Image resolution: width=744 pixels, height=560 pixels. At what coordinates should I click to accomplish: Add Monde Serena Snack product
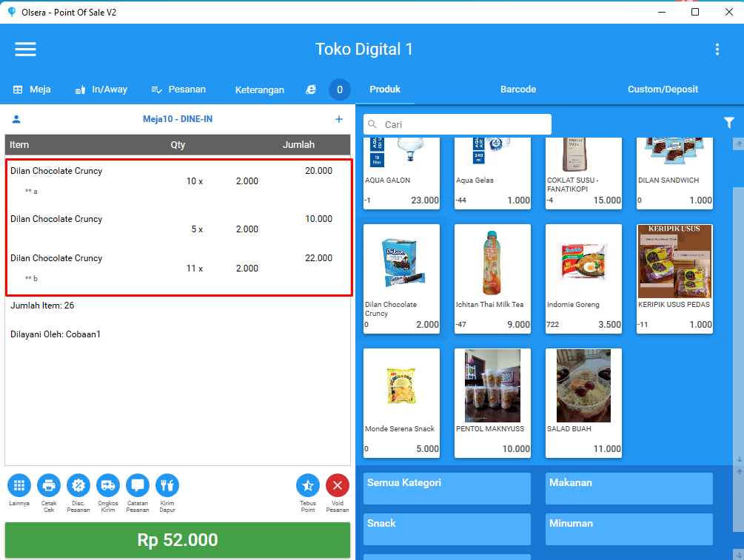[x=401, y=403]
